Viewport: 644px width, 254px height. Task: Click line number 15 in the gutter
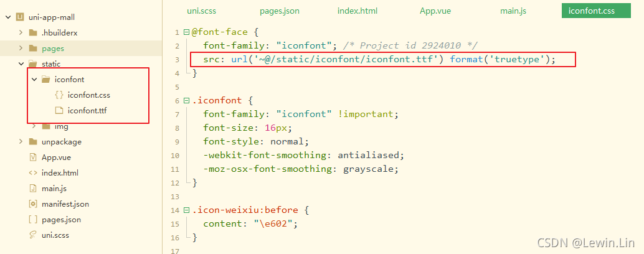tap(175, 225)
